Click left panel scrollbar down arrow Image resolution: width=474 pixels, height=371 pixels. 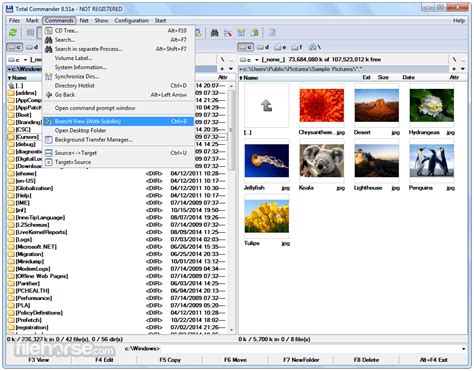(x=231, y=330)
